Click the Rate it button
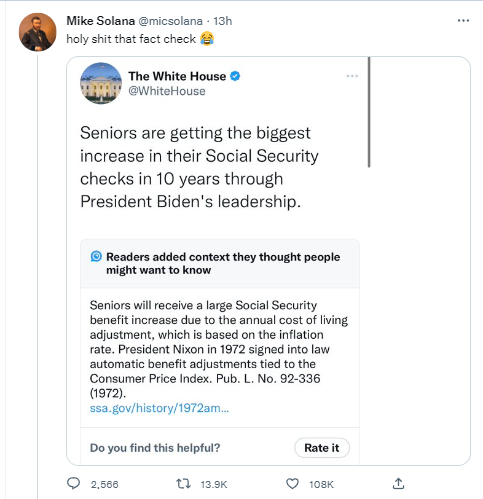 (322, 448)
